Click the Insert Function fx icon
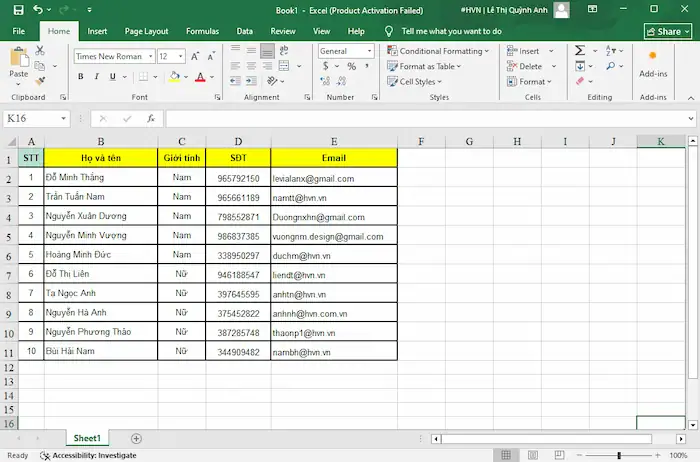 tap(151, 118)
